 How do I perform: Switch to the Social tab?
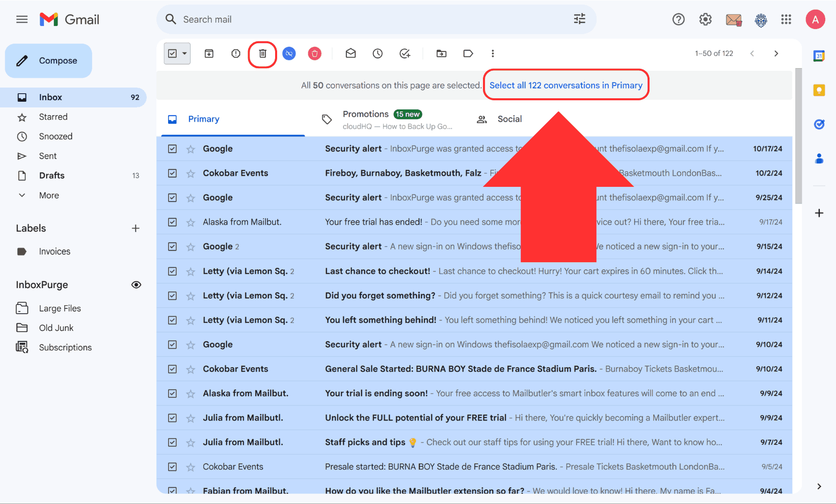click(509, 119)
